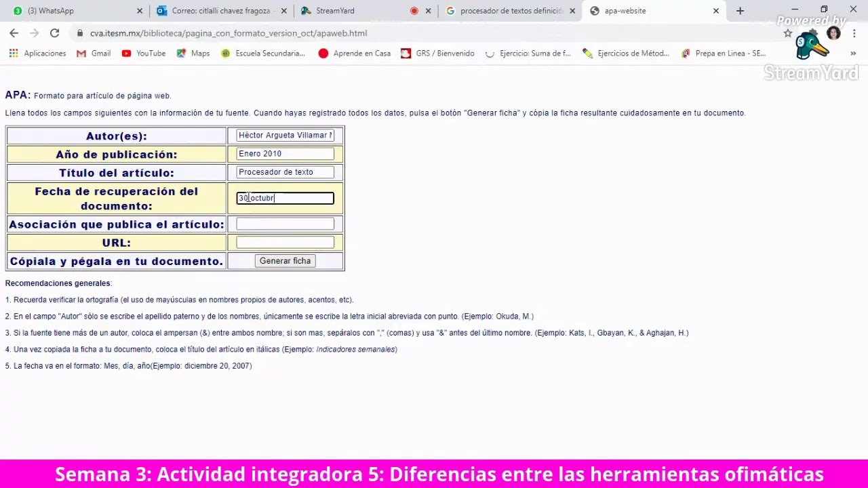This screenshot has width=868, height=488.
Task: Show more bookmarks chevron
Action: coord(853,54)
